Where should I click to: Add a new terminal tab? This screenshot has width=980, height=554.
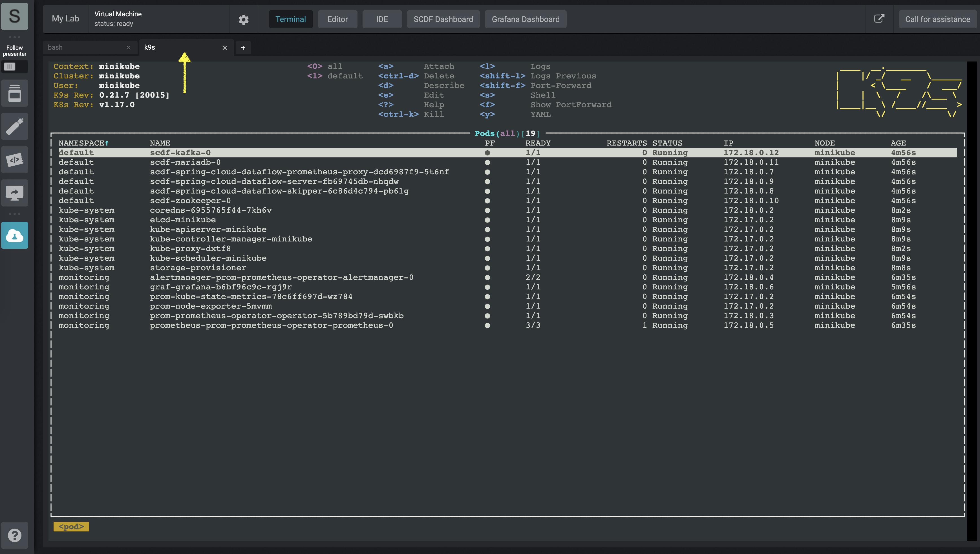point(243,48)
